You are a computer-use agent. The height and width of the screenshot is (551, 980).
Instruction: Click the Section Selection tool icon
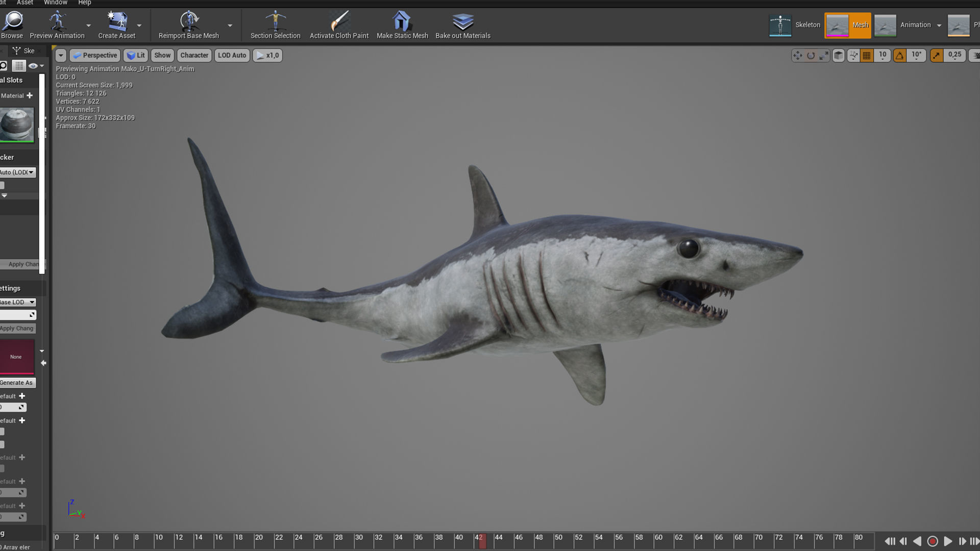click(275, 21)
